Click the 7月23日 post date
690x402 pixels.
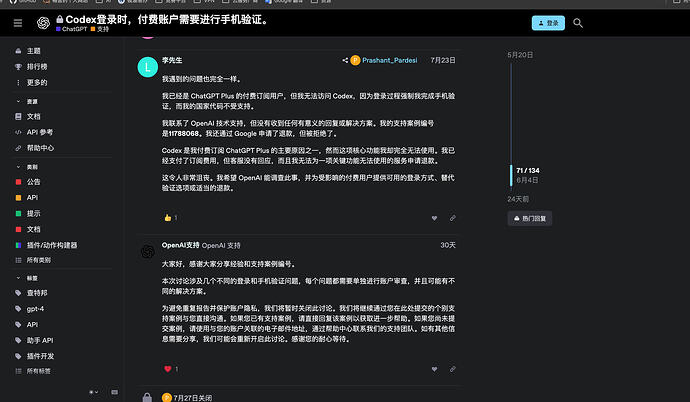tap(443, 60)
